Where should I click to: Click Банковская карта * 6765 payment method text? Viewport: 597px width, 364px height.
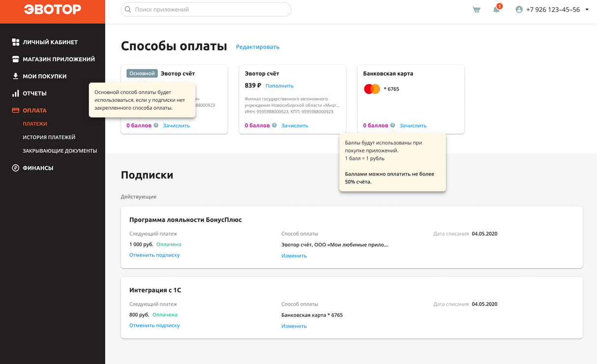(x=312, y=315)
